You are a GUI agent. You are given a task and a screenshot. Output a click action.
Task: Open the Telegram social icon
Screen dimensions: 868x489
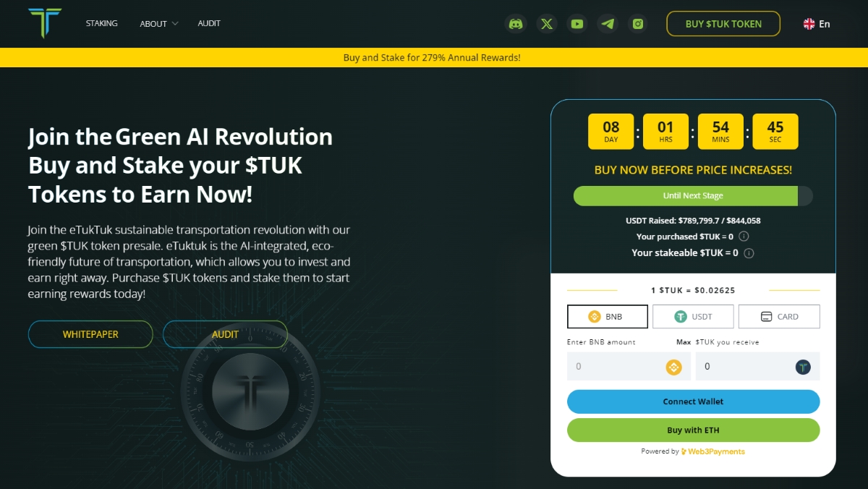608,24
